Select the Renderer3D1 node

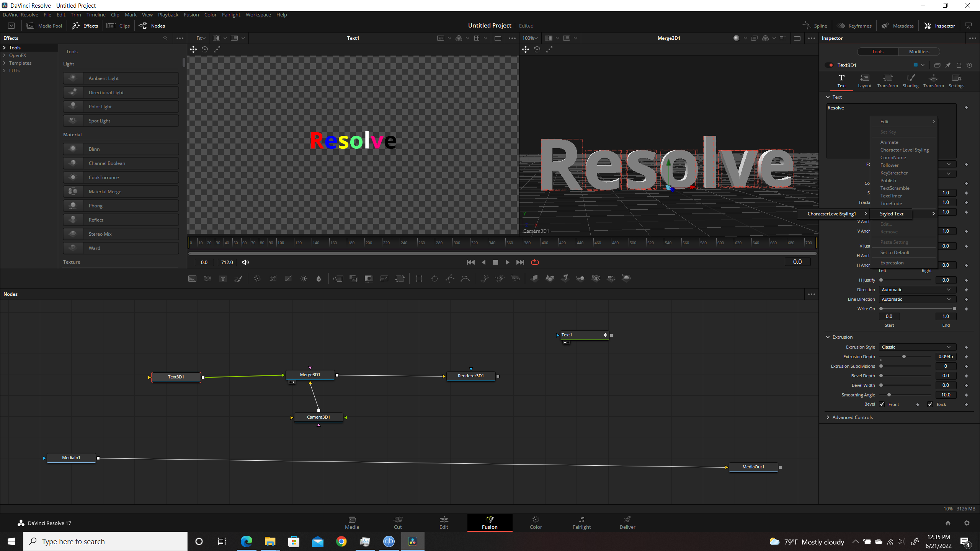click(471, 376)
